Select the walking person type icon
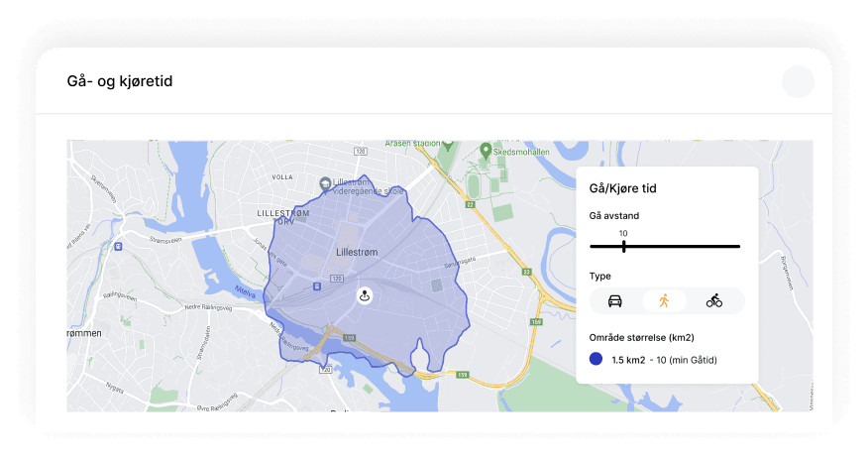 pos(664,300)
